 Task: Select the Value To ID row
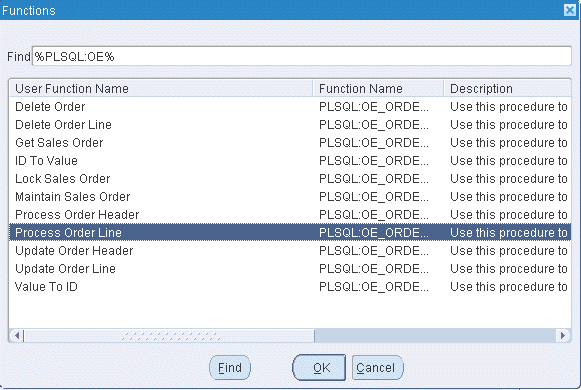pyautogui.click(x=290, y=287)
